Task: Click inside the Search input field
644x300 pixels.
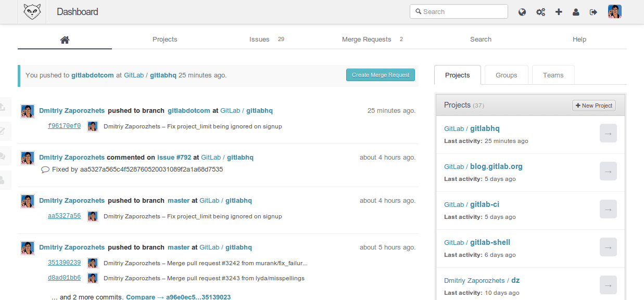Action: [459, 11]
